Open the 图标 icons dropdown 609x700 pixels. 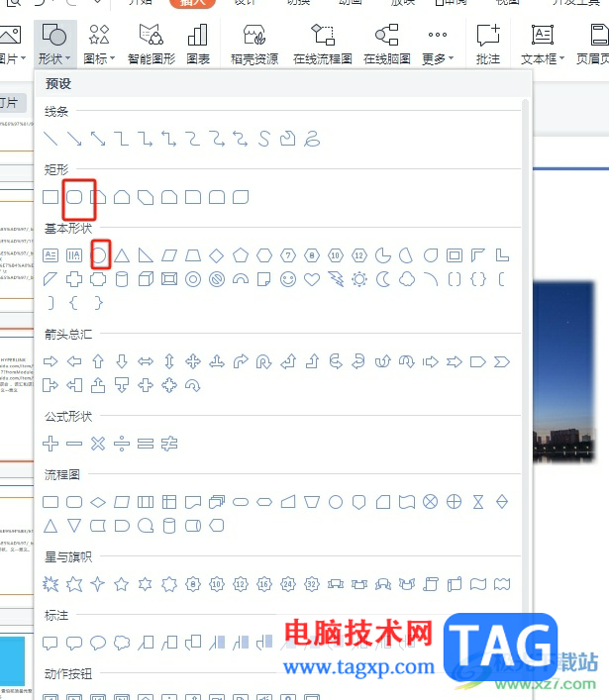point(99,45)
